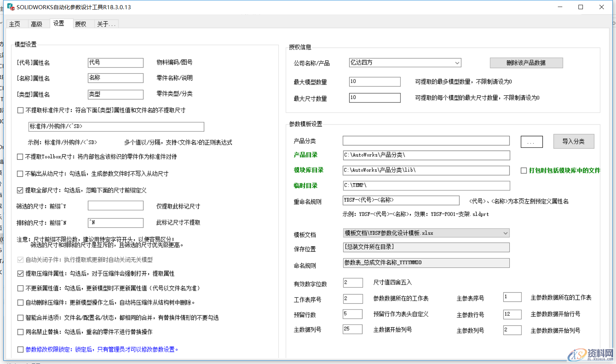Click the 删除该产品数据 button
616x364 pixels.
tap(526, 63)
